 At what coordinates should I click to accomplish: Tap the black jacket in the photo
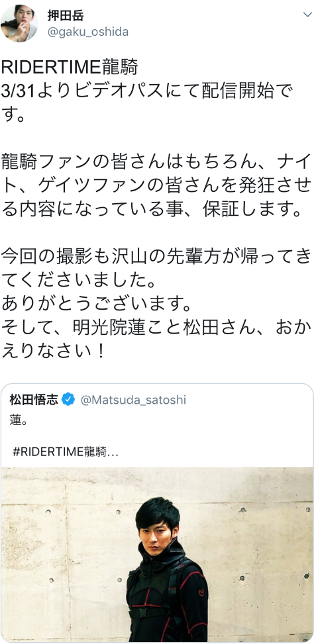pos(166,596)
